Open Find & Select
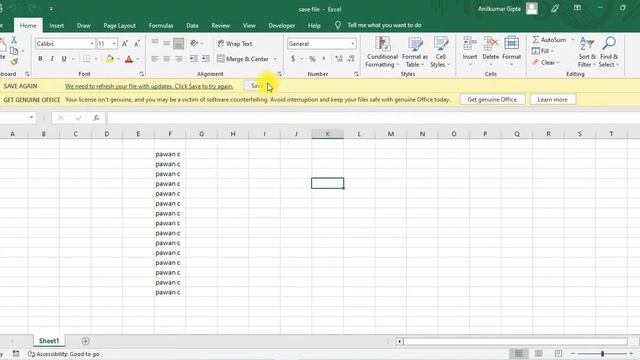Screen dimensions: 640x360 point(609,52)
